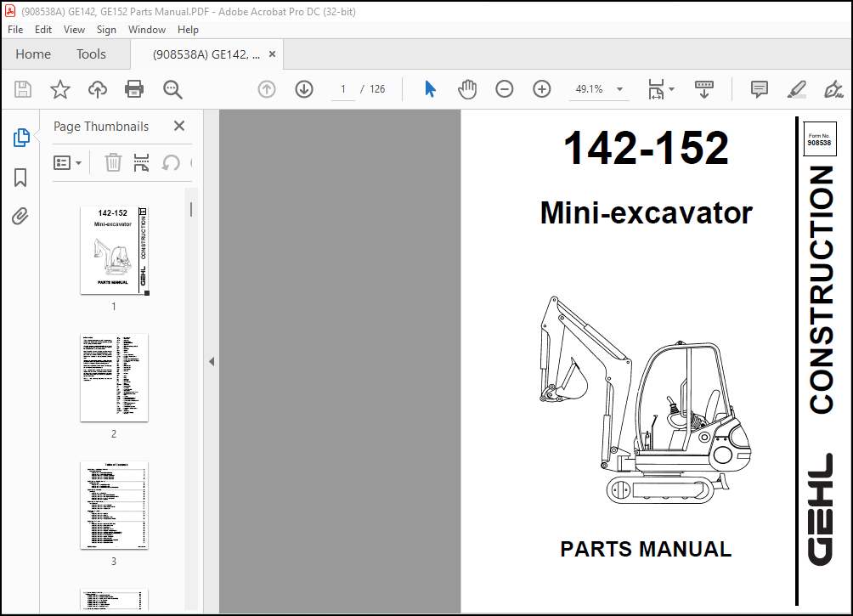The width and height of the screenshot is (853, 616).
Task: Select the Highlight text pen tool
Action: [x=796, y=89]
